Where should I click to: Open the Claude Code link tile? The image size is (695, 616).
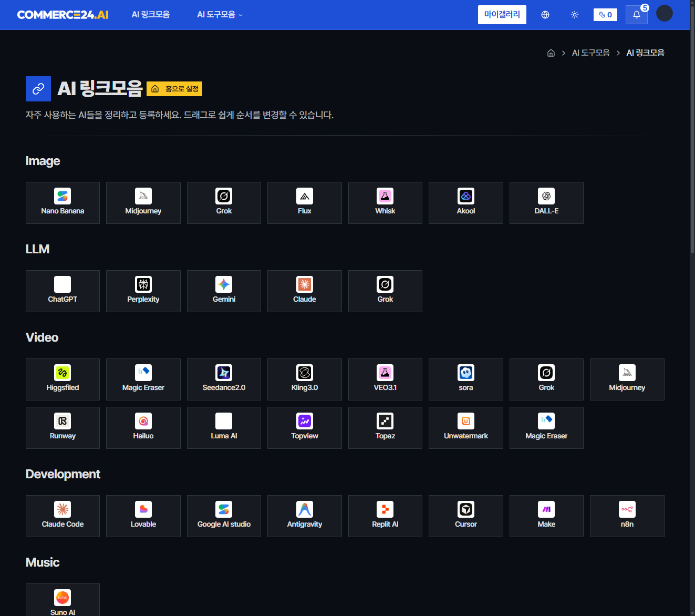click(63, 516)
